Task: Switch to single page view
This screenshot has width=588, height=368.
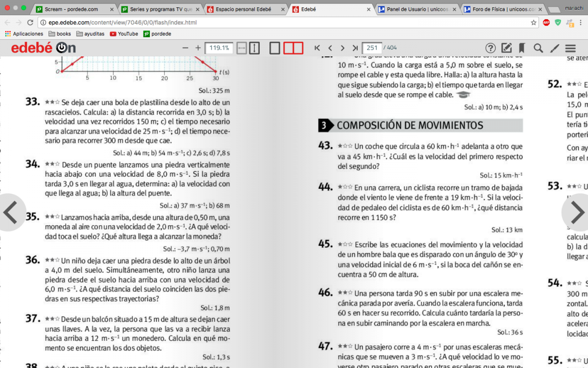Action: [x=275, y=48]
